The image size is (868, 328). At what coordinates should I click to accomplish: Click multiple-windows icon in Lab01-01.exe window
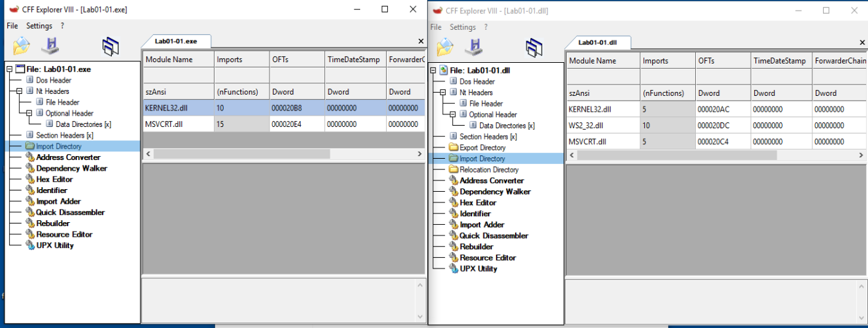click(111, 46)
